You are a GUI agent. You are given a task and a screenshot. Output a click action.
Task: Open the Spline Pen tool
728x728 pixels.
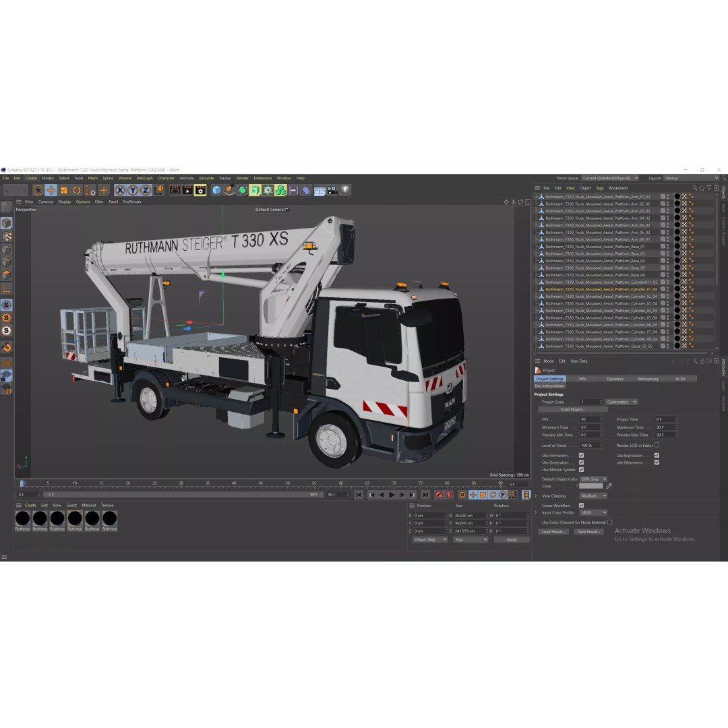coord(229,190)
